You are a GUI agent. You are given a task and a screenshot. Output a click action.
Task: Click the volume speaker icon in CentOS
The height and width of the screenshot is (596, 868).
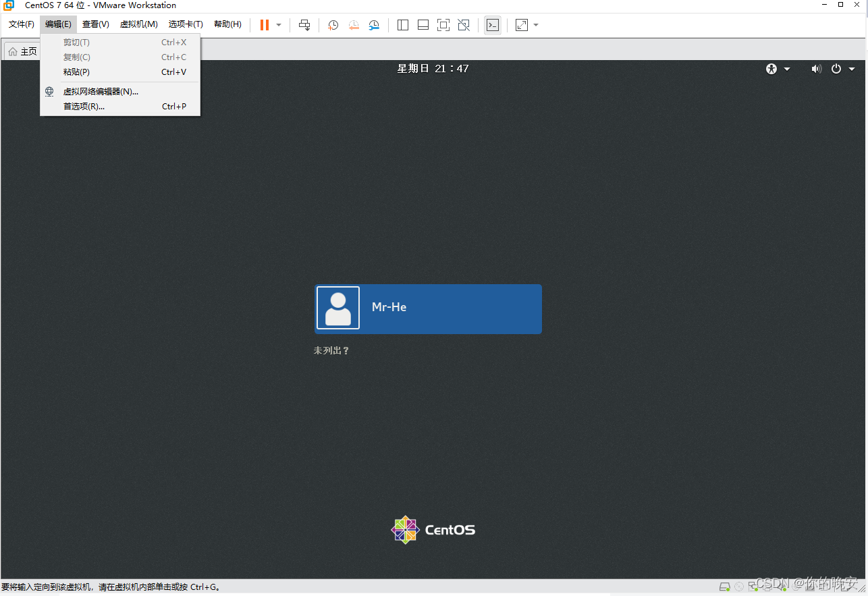point(816,69)
